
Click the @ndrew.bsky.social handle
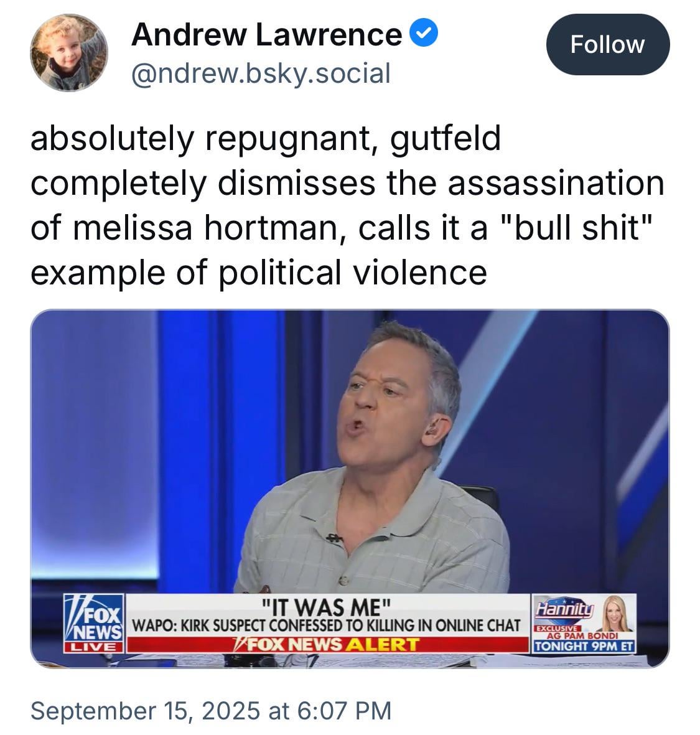(261, 73)
